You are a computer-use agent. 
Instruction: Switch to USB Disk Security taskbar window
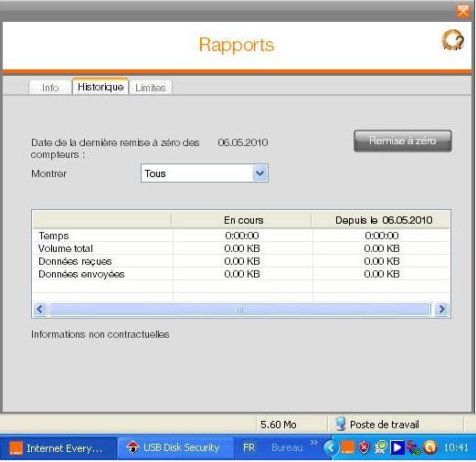tap(175, 447)
